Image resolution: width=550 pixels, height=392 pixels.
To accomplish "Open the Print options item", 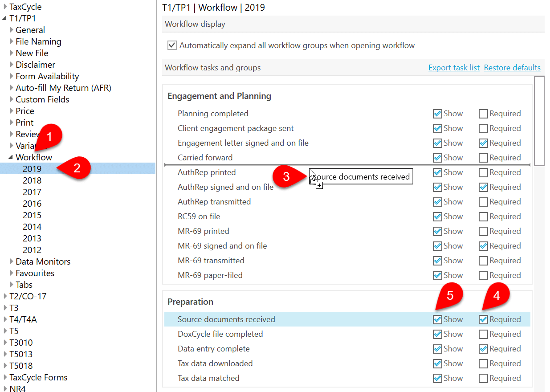I will click(x=24, y=122).
